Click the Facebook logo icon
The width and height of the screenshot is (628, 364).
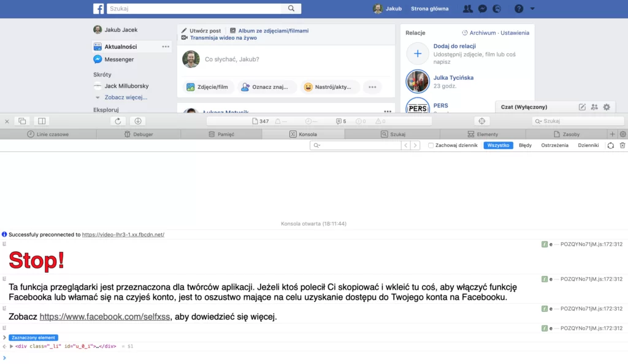99,9
